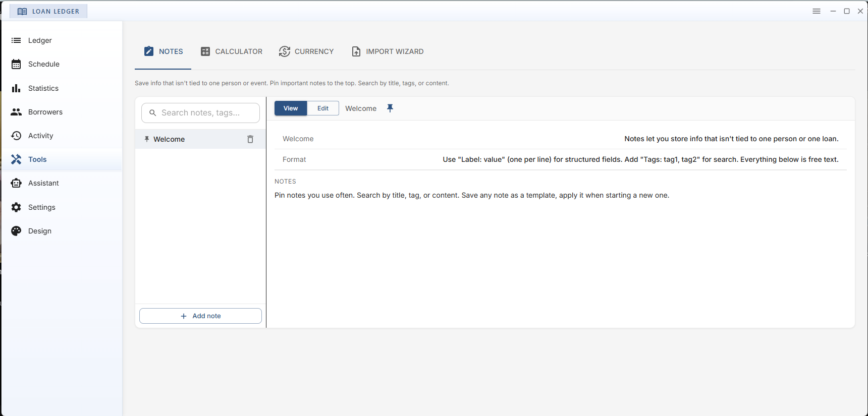Switch the note to Edit mode
This screenshot has width=868, height=416.
pos(323,108)
